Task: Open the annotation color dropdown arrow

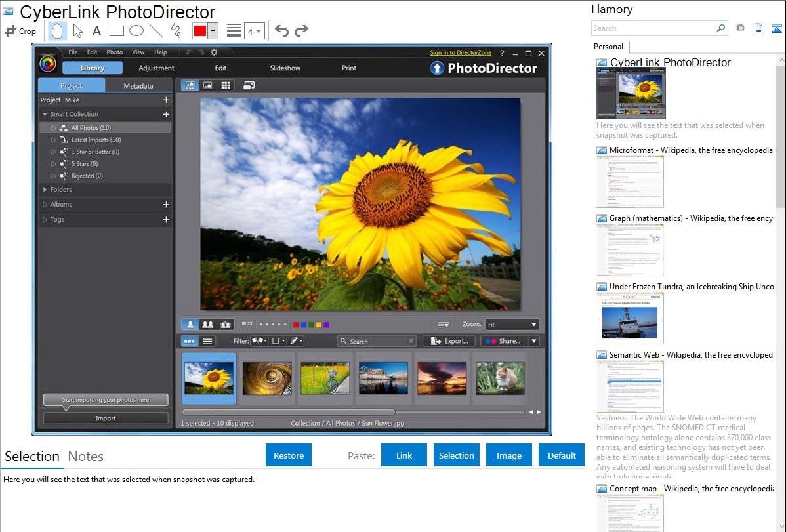Action: [213, 31]
